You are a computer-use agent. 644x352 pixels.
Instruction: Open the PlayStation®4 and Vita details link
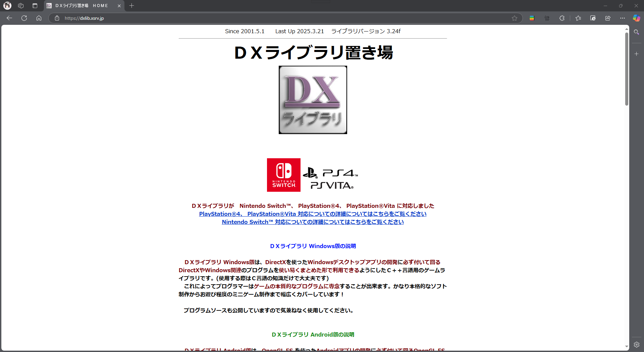pyautogui.click(x=312, y=214)
